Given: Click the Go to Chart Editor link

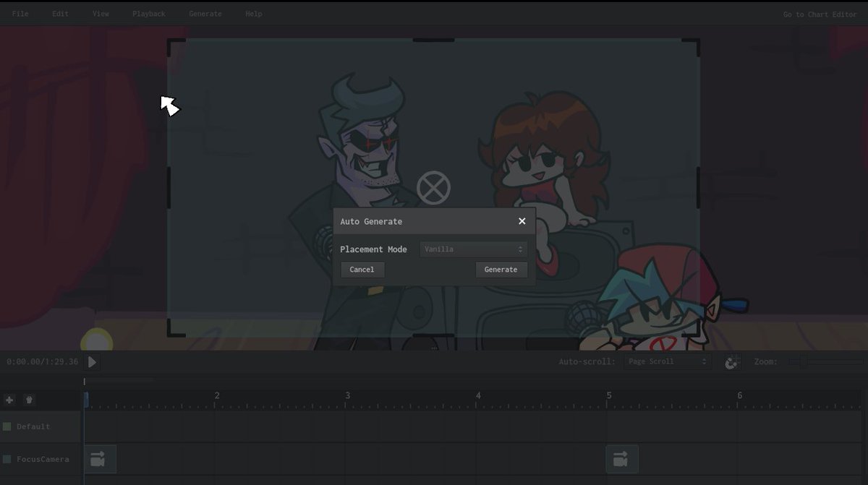Looking at the screenshot, I should 820,14.
